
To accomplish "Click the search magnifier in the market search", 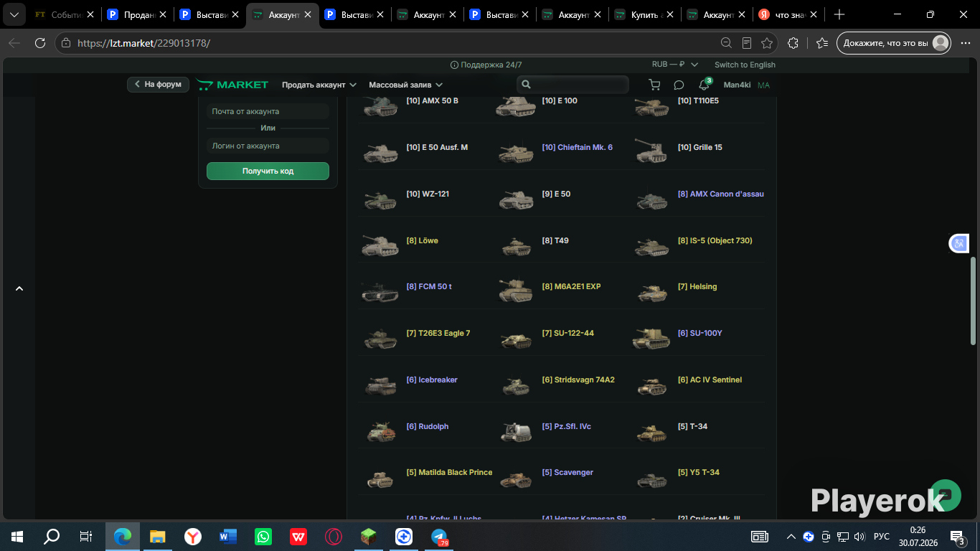I will point(526,85).
